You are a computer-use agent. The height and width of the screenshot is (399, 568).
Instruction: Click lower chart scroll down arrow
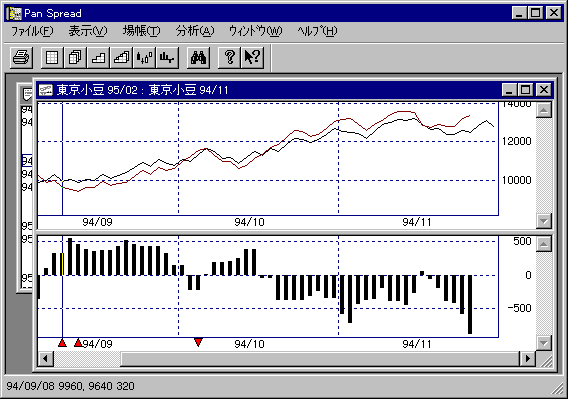pyautogui.click(x=544, y=342)
